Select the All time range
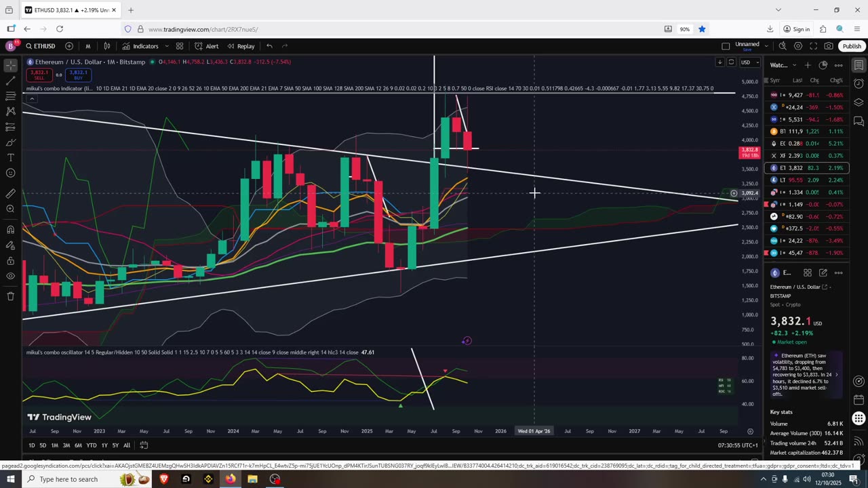Image resolution: width=868 pixels, height=488 pixels. 127,445
